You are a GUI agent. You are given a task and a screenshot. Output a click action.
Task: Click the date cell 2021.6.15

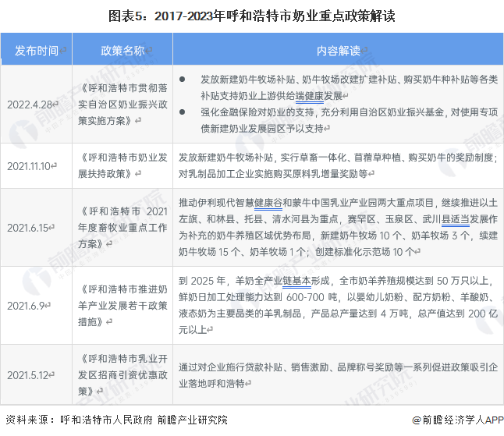[x=27, y=228]
